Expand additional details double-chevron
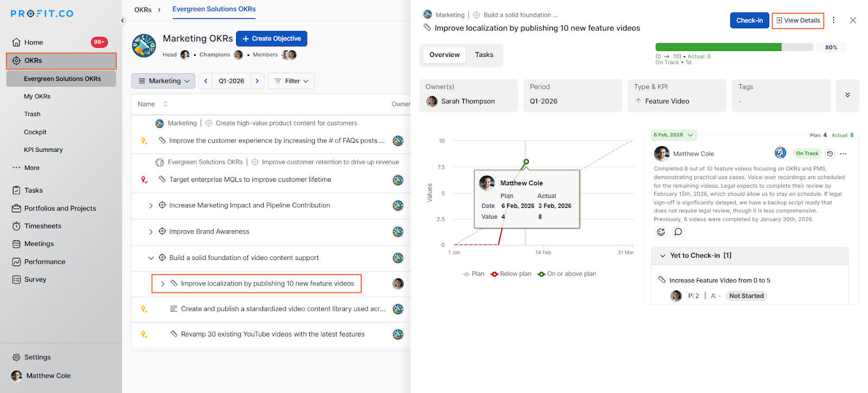Screen dimensions: 868x393 point(847,96)
